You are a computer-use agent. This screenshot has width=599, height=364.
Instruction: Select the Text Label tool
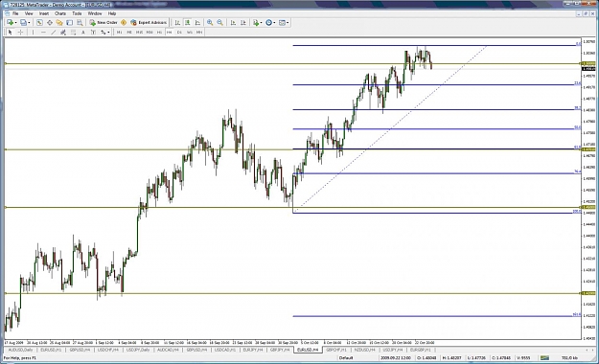point(93,32)
